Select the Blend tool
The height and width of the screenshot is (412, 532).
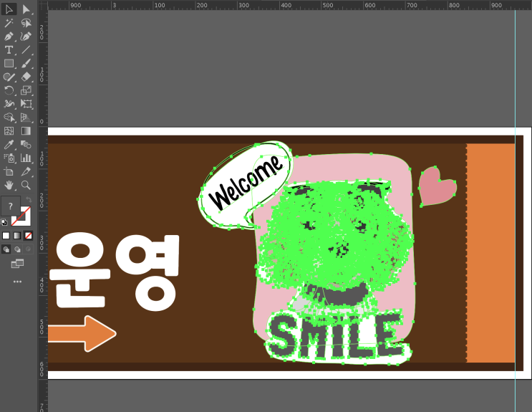pyautogui.click(x=26, y=145)
